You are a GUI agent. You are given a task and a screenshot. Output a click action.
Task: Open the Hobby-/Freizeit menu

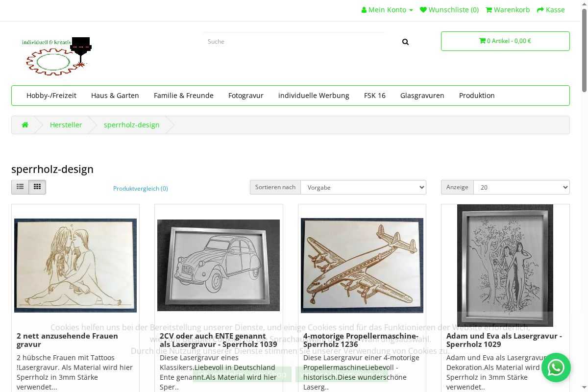pyautogui.click(x=51, y=96)
